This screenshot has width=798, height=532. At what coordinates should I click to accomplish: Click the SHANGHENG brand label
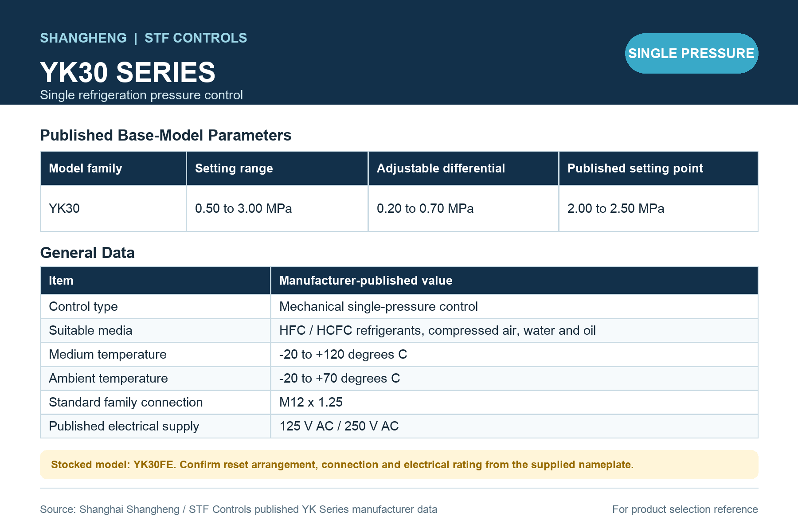(83, 38)
